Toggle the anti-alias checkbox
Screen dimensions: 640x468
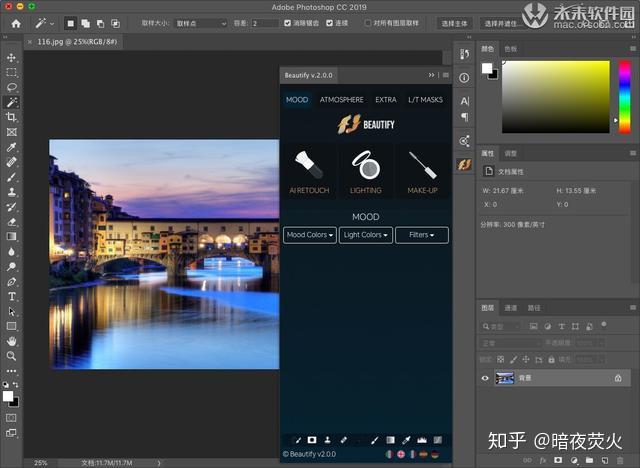pyautogui.click(x=287, y=23)
